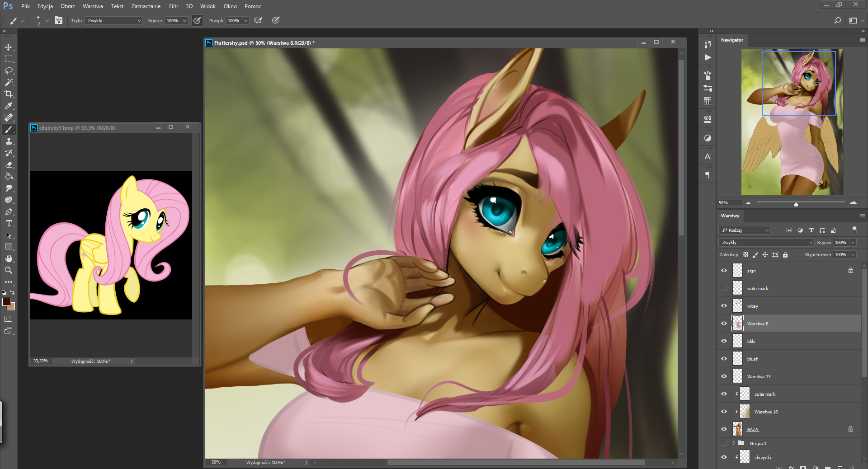This screenshot has height=469, width=868.
Task: Select the Zoom tool
Action: pyautogui.click(x=9, y=270)
